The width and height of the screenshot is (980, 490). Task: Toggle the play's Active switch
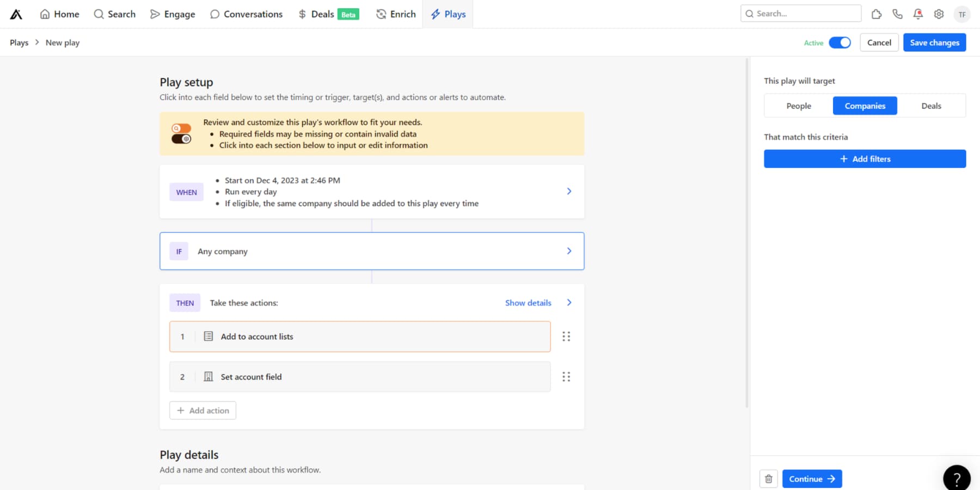(x=840, y=42)
